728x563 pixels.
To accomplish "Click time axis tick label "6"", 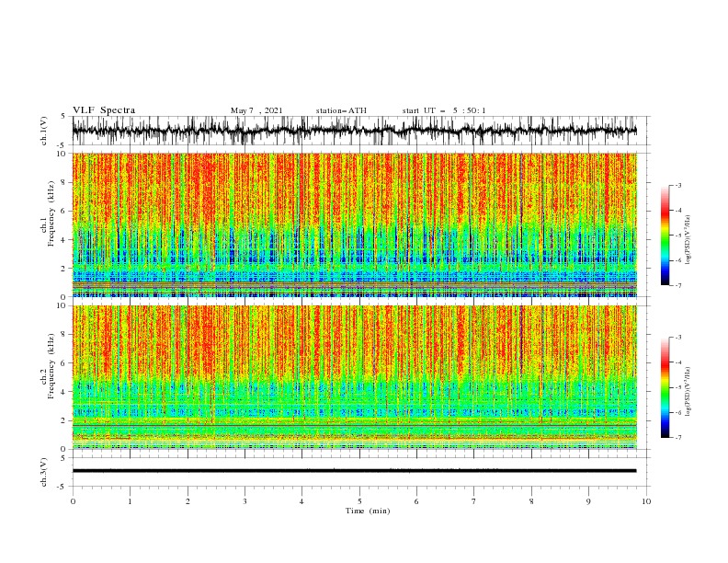I will point(416,501).
